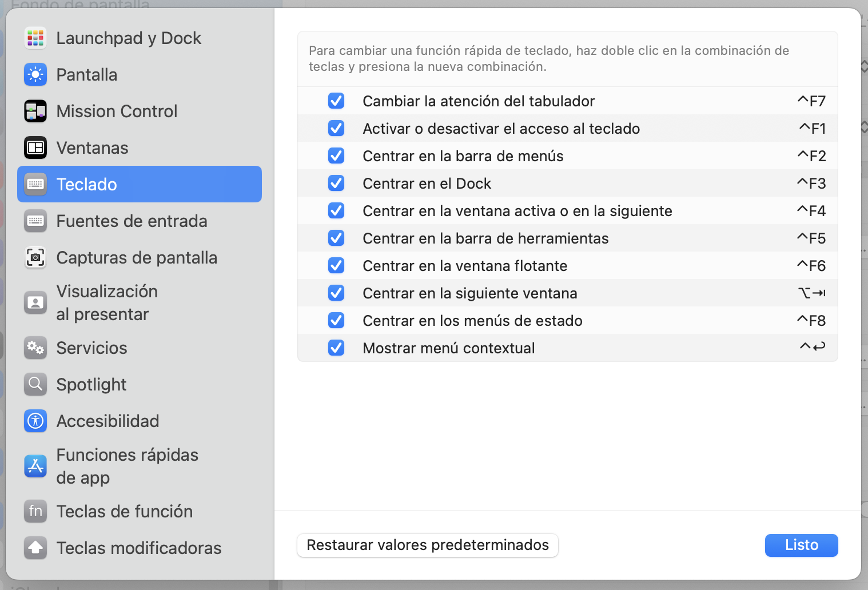Open the Mission Control icon
The height and width of the screenshot is (590, 868).
click(35, 111)
